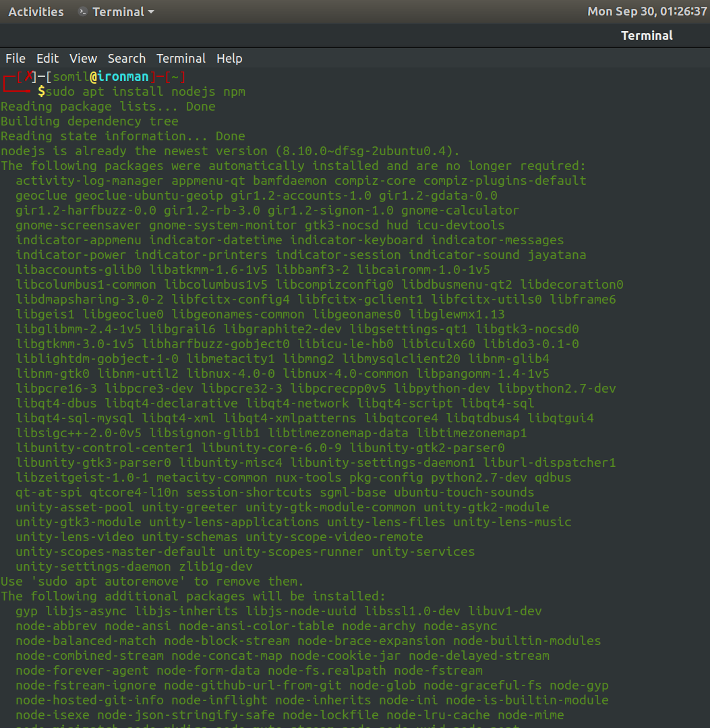Click the terminal icon in top bar
Screen dimensions: 710x728
[x=83, y=11]
